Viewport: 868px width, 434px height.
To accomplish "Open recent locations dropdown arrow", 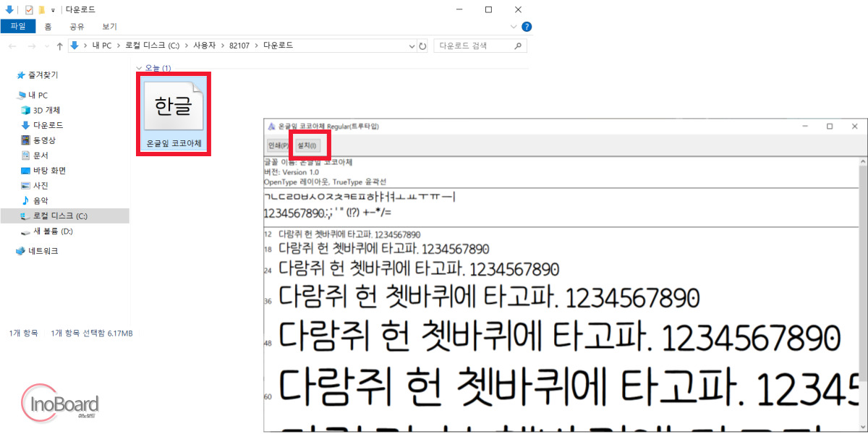I will click(46, 46).
